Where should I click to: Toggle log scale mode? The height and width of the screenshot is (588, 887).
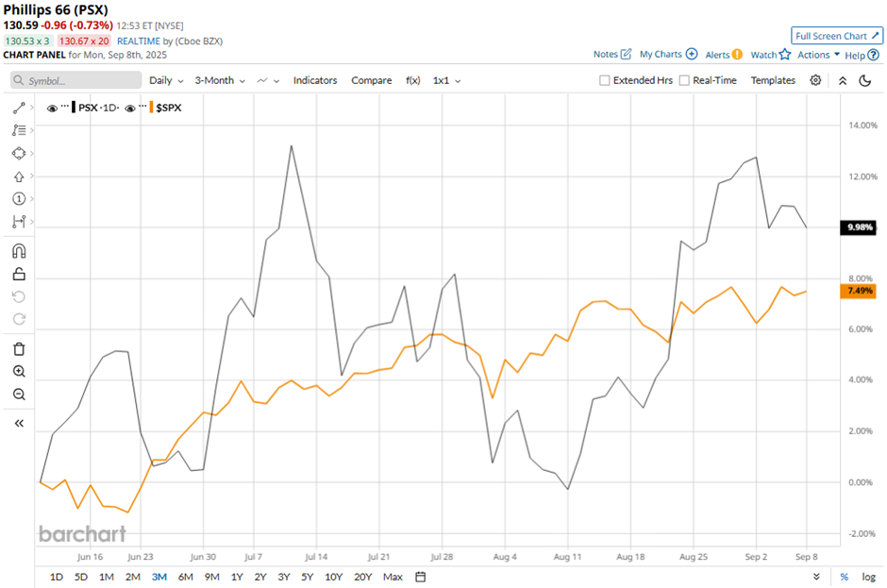pos(869,577)
